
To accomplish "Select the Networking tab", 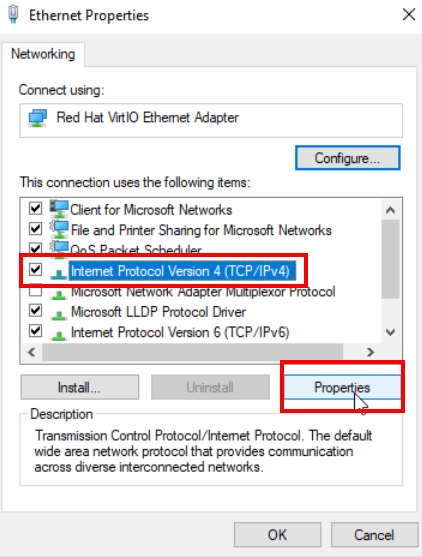I will click(x=43, y=54).
